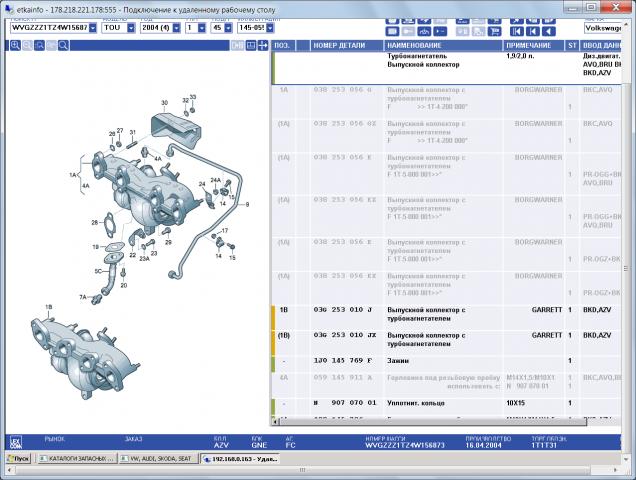Switch to КАТАЛОГИ ЗАПАСНЫХ taskbar window
This screenshot has height=480, width=636.
(x=76, y=458)
